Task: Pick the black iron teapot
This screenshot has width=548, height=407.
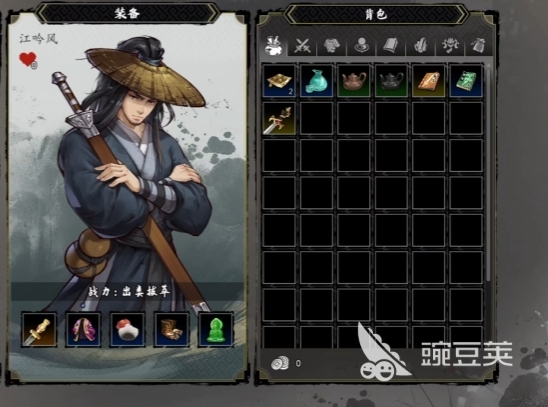Action: point(391,81)
